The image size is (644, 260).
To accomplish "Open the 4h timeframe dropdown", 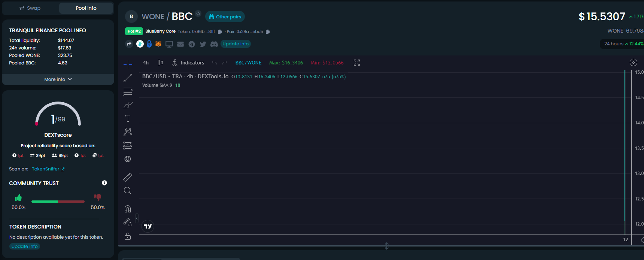I will 146,63.
